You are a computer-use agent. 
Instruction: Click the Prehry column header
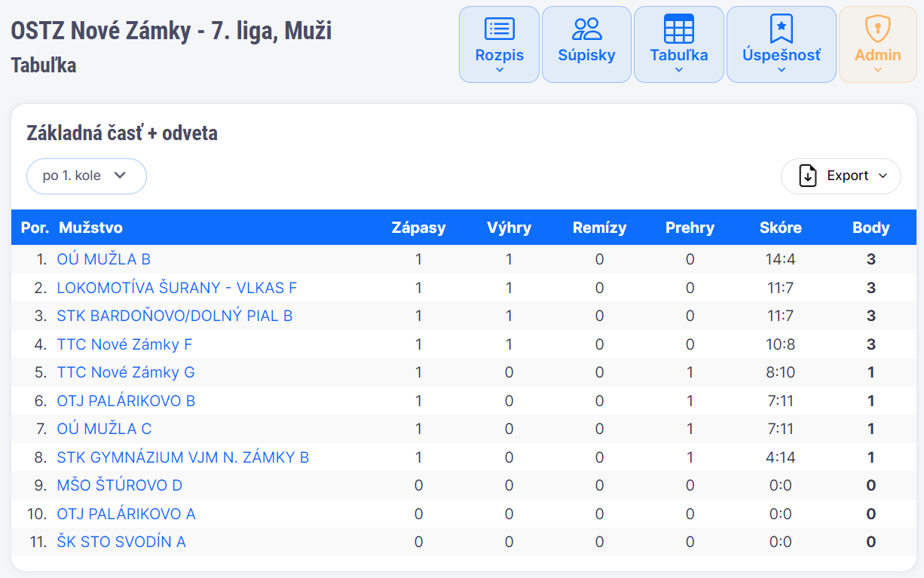[690, 228]
